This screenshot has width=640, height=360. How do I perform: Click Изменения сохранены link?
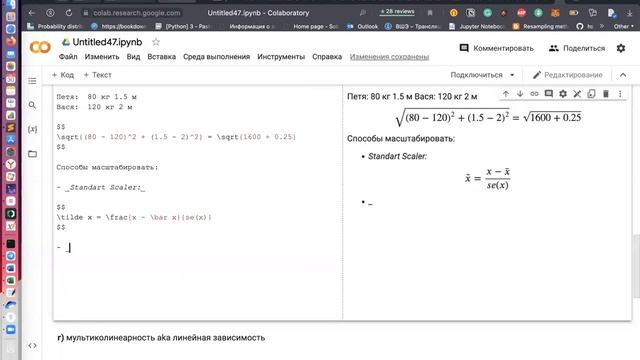pyautogui.click(x=389, y=57)
